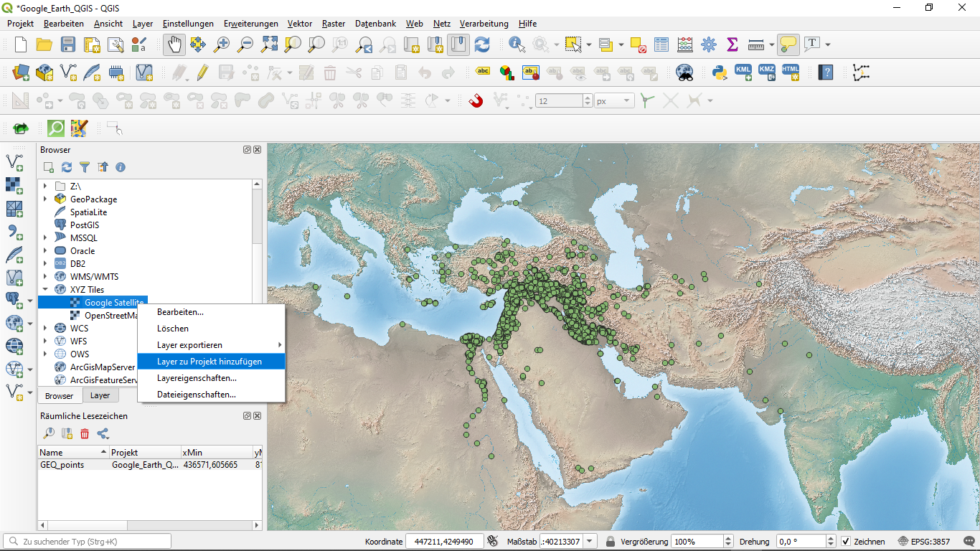Open the Python console
Viewport: 980px width, 551px height.
click(718, 72)
